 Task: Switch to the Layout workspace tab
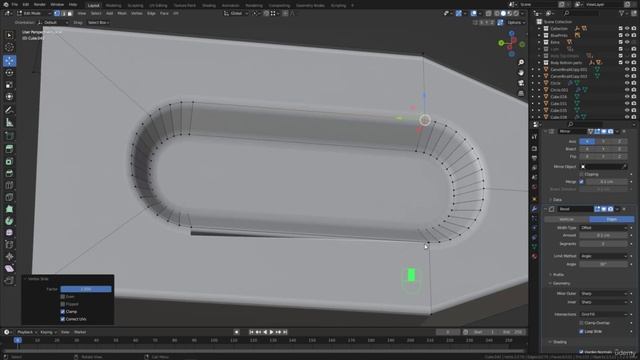pyautogui.click(x=93, y=5)
